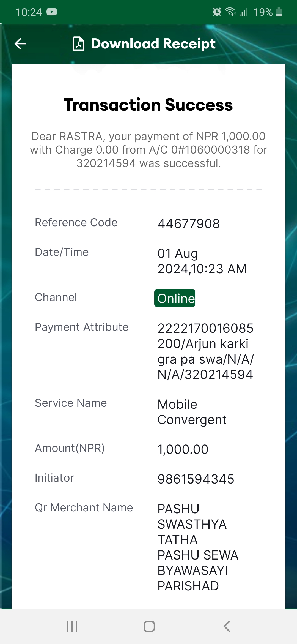Tap the back arrow in header

click(20, 43)
